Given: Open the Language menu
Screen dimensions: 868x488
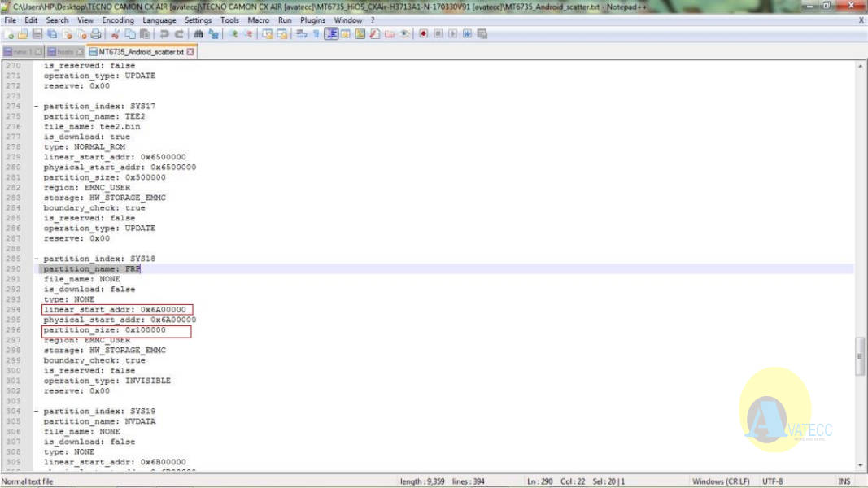Looking at the screenshot, I should point(159,20).
